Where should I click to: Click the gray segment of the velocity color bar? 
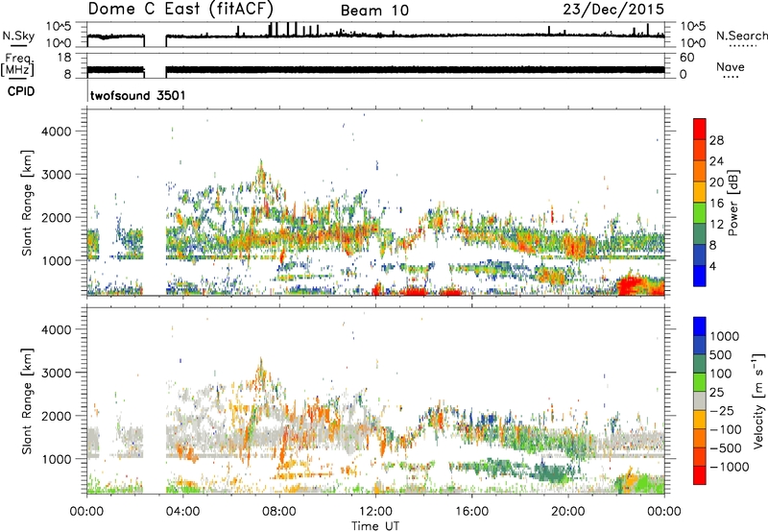click(700, 400)
